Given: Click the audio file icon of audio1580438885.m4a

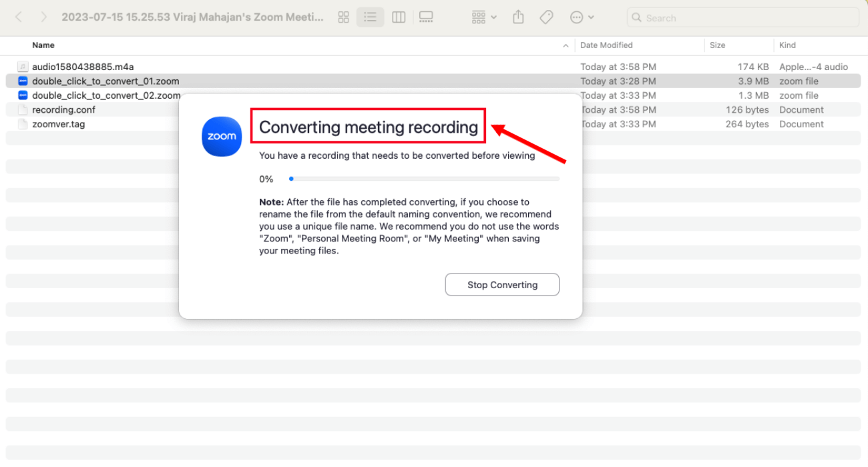Looking at the screenshot, I should pos(22,67).
